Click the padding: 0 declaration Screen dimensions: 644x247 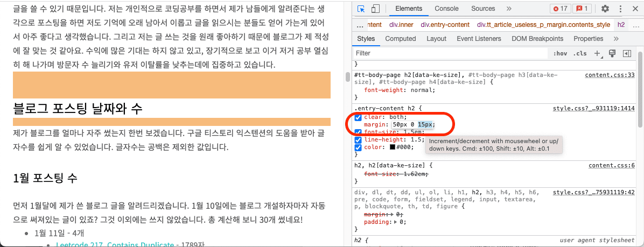click(x=385, y=222)
